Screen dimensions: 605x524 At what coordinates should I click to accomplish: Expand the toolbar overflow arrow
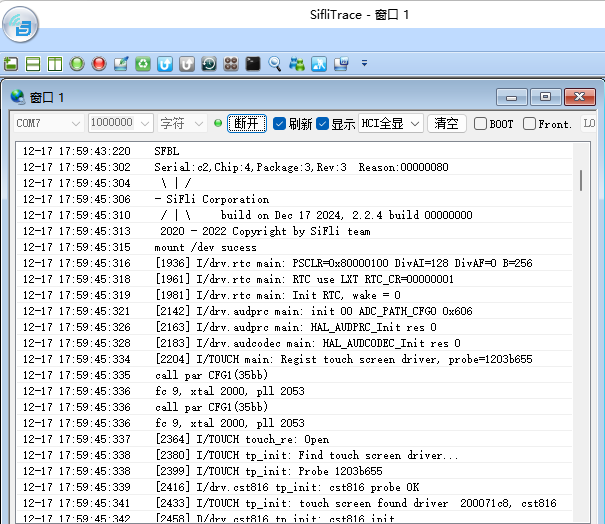click(364, 63)
